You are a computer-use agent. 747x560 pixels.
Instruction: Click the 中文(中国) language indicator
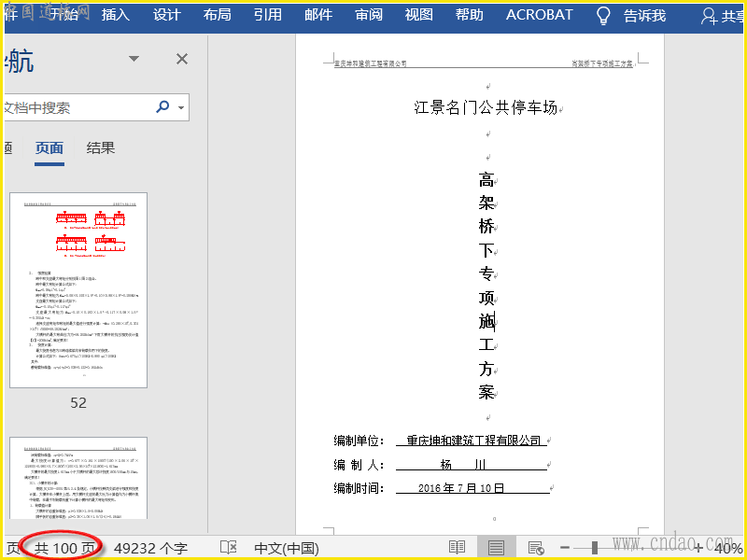click(x=287, y=548)
